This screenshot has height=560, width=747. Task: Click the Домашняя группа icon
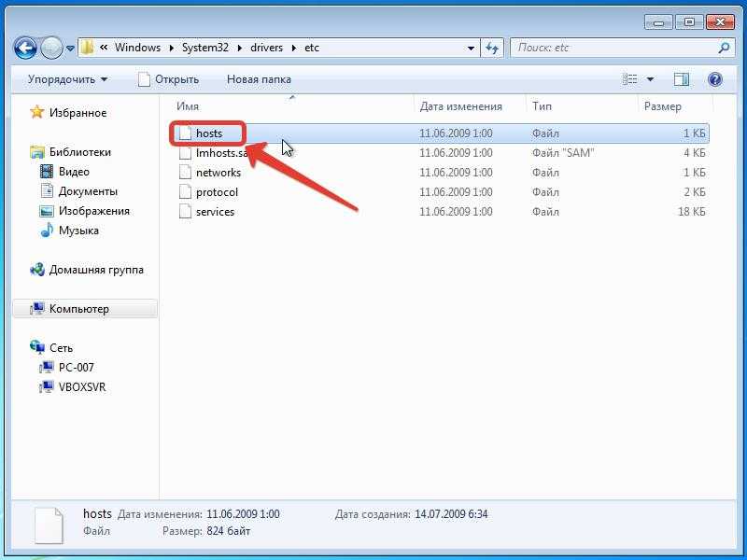click(x=36, y=270)
